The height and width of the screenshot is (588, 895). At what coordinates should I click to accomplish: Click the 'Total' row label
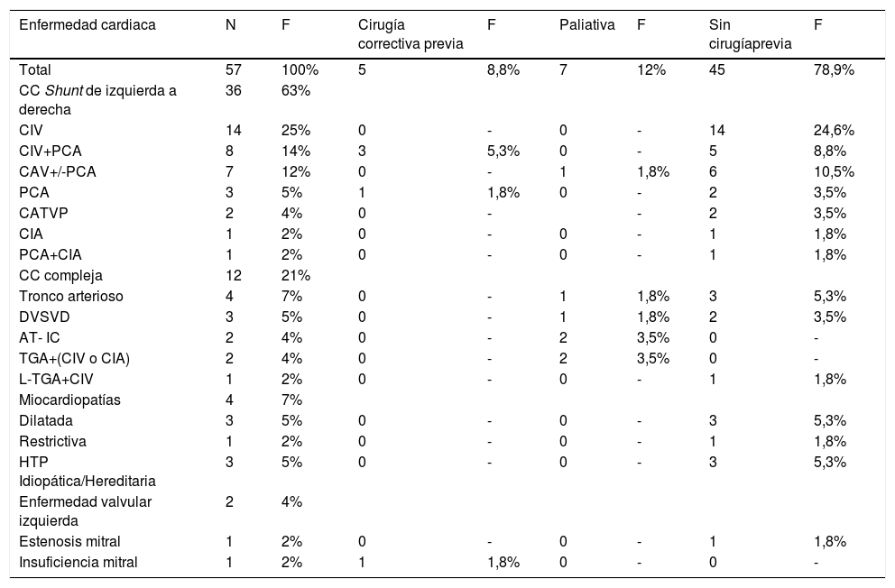coord(36,69)
